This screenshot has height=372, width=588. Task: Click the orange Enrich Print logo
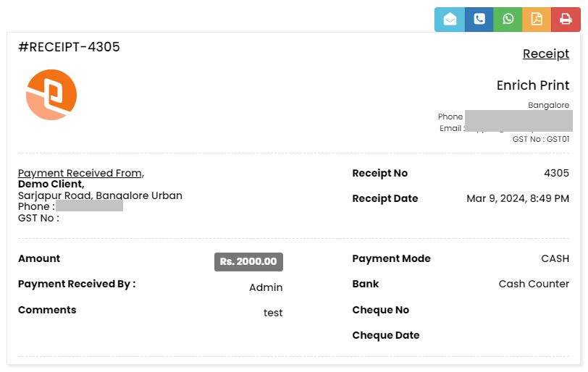pyautogui.click(x=51, y=95)
